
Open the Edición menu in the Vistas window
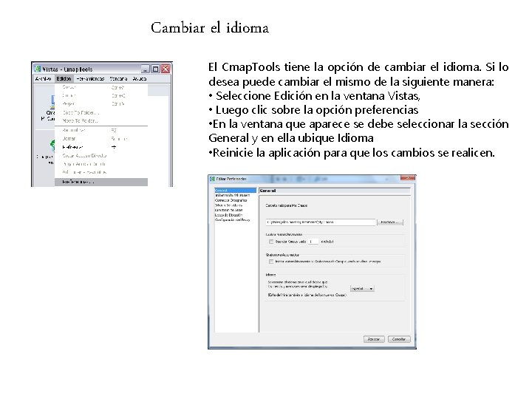(64, 79)
